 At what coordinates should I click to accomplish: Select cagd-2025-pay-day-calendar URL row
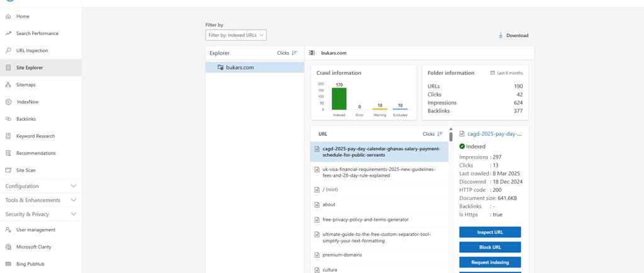379,152
